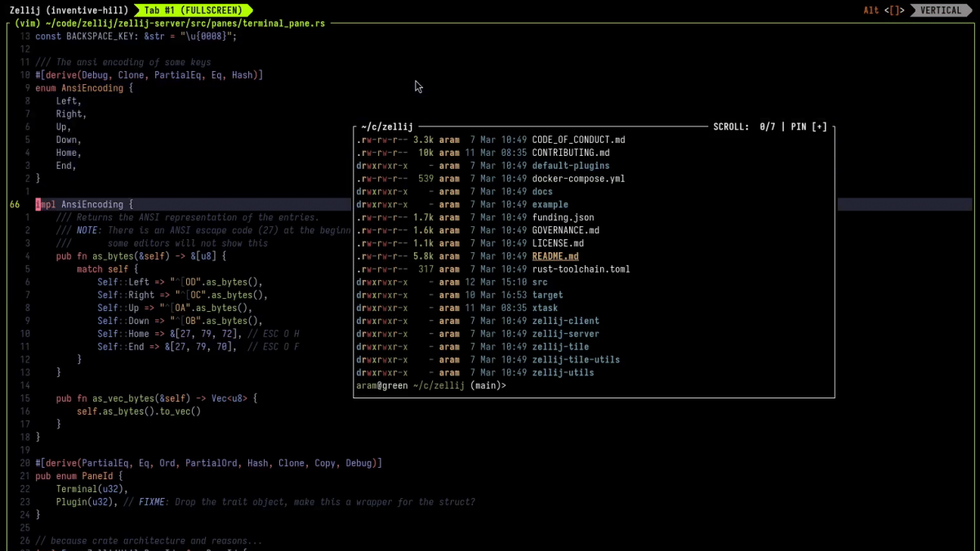Viewport: 980px width, 551px height.
Task: Select CONTRIBUTING.md in listing
Action: point(571,153)
